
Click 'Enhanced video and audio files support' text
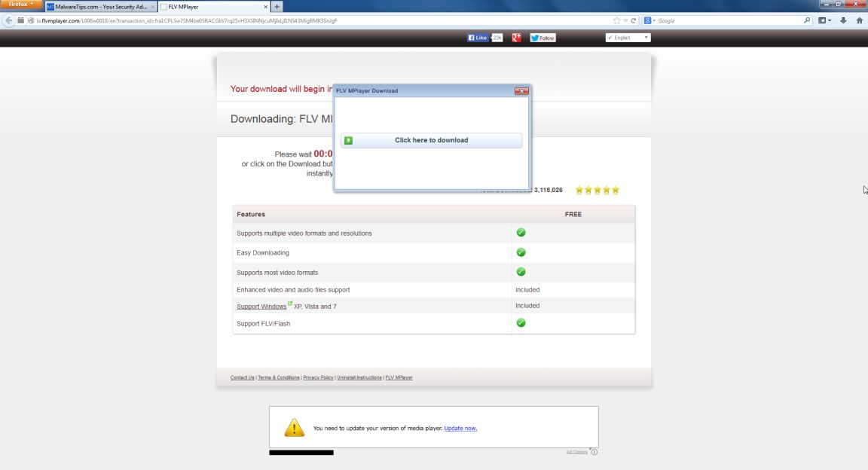click(x=293, y=290)
